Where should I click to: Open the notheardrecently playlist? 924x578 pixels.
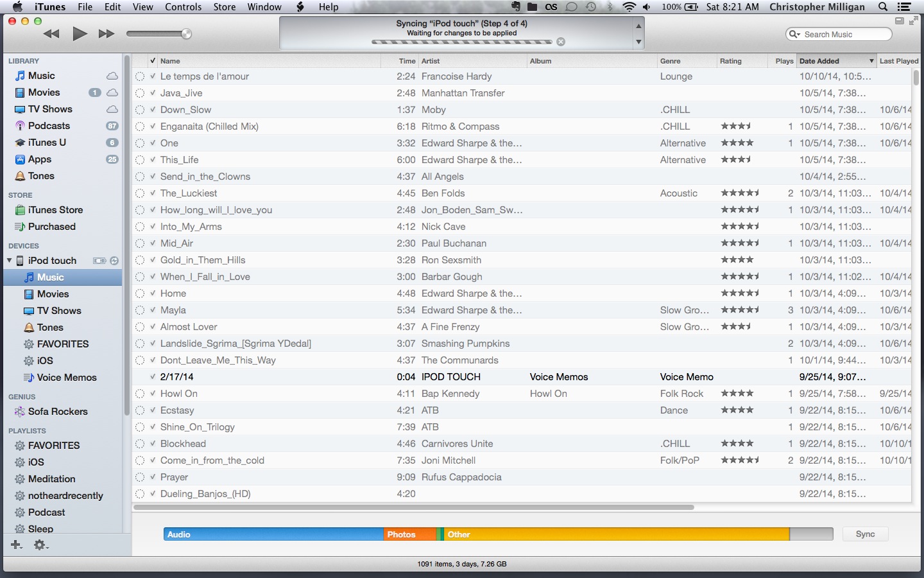coord(65,496)
